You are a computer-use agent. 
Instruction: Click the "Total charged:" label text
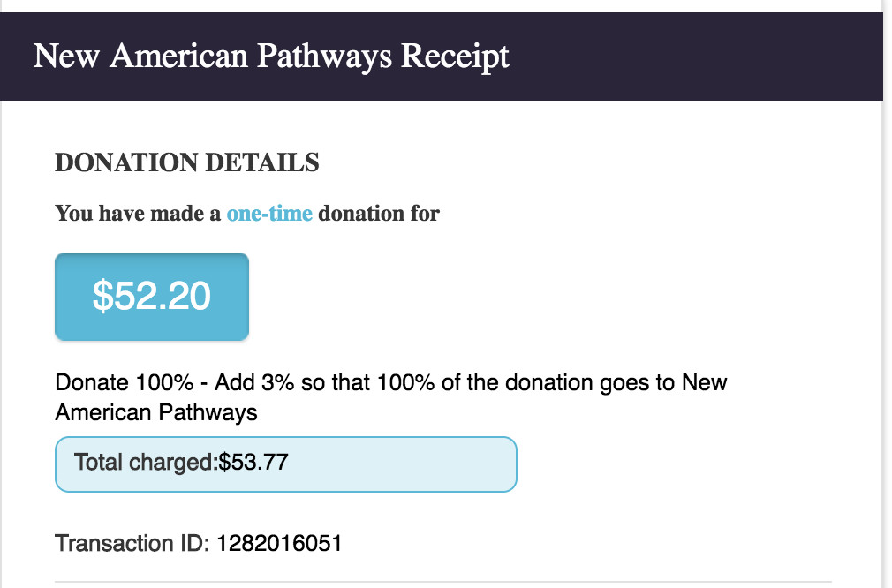point(146,462)
